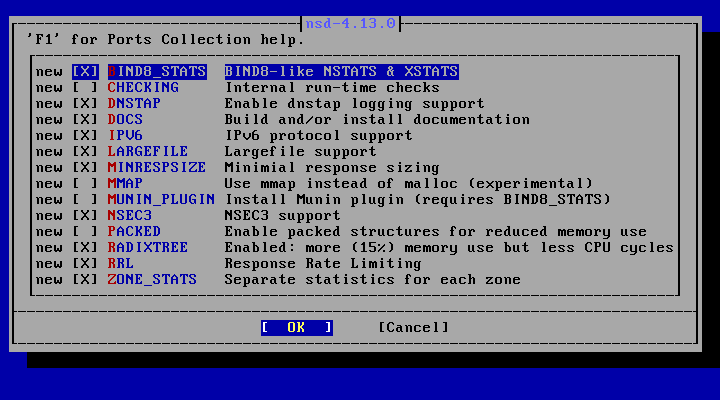Screen dimensions: 720x400
Task: Click 'Internal run-time checks' description
Action: point(332,88)
